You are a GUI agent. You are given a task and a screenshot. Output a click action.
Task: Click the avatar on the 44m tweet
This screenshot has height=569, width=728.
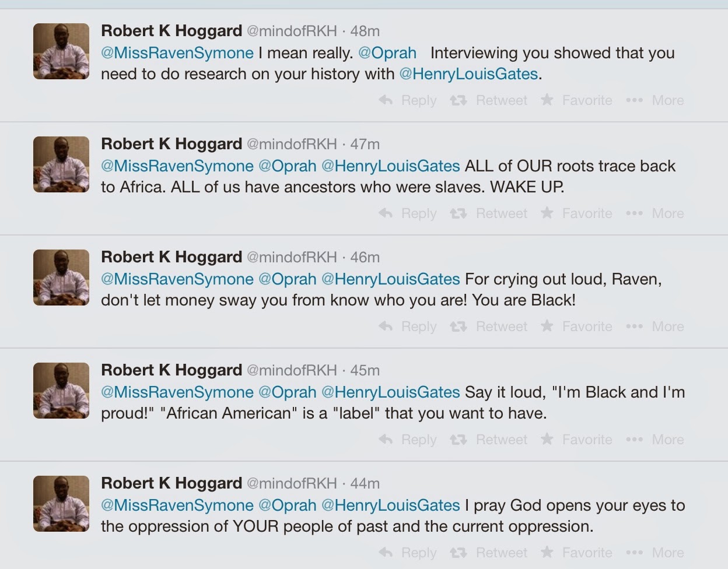coord(61,504)
